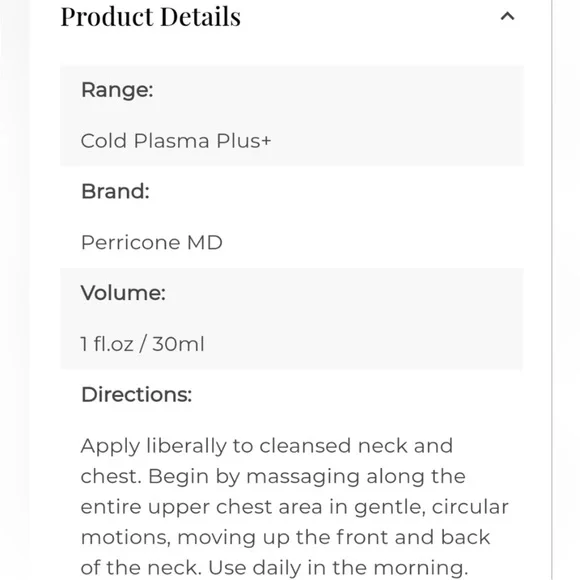The image size is (580, 580).
Task: Open the Perricone MD brand text
Action: (152, 243)
